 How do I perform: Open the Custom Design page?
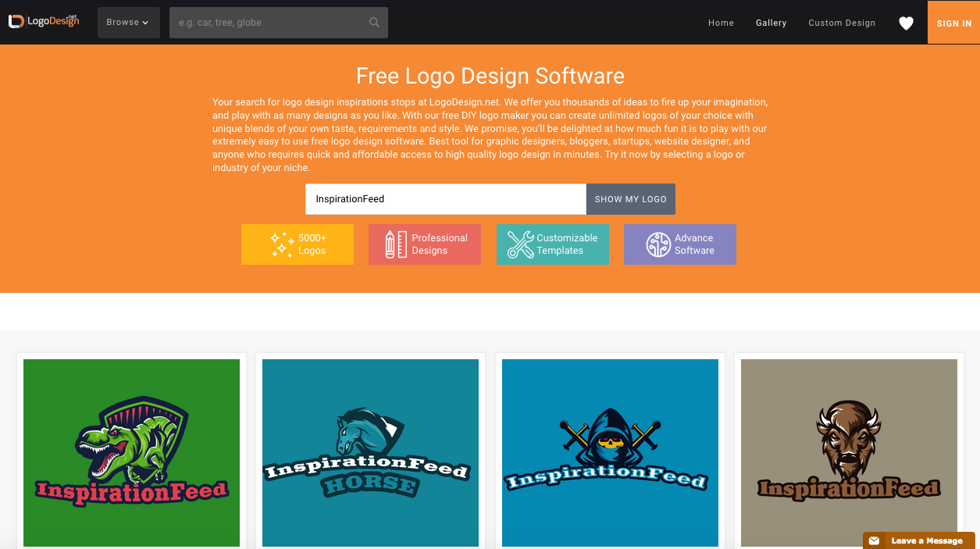(x=842, y=23)
